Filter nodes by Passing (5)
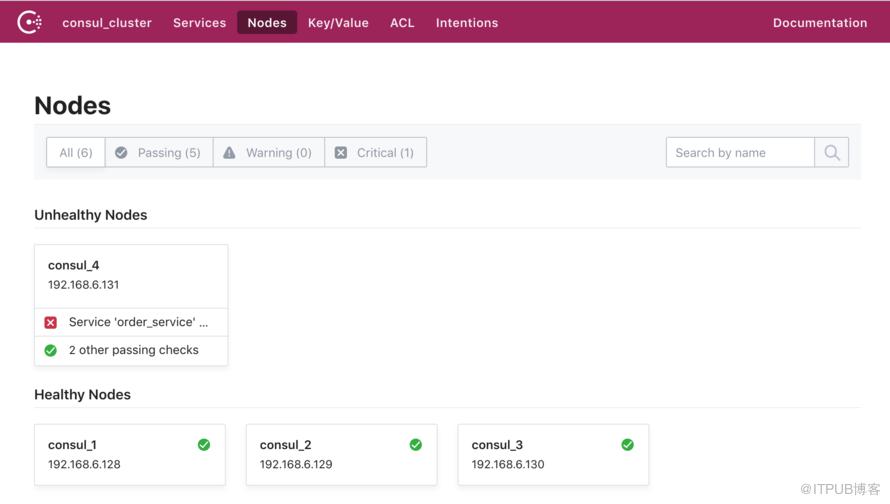Viewport: 890px width, 504px height. pyautogui.click(x=159, y=153)
